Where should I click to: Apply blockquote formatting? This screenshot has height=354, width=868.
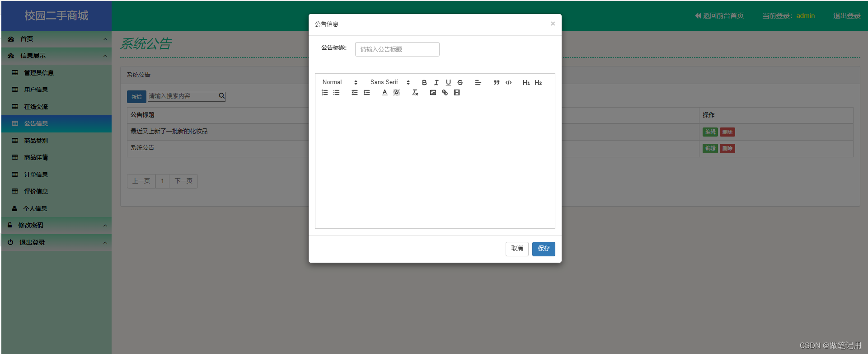(497, 82)
